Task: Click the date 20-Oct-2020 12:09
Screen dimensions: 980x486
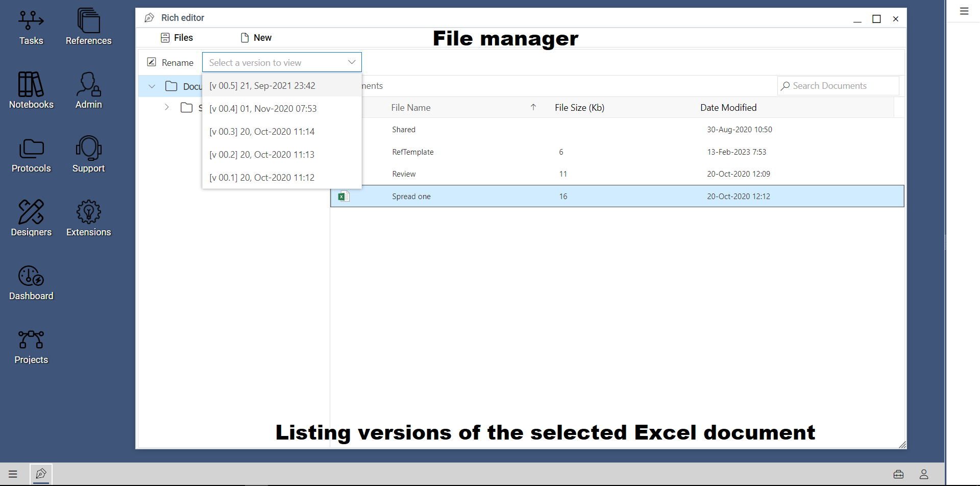Action: tap(739, 174)
